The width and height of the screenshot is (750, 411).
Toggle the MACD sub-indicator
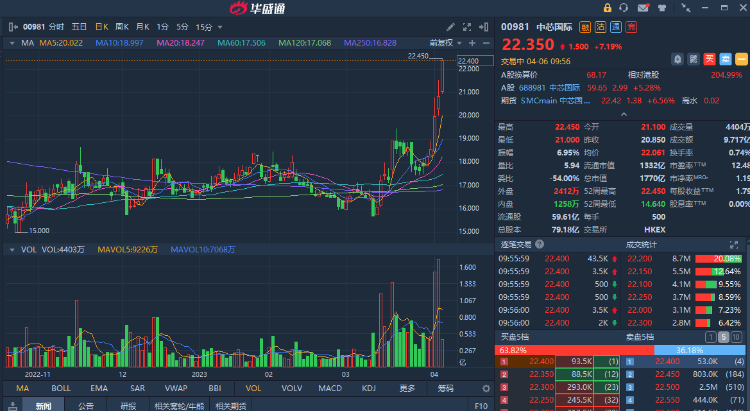click(330, 388)
